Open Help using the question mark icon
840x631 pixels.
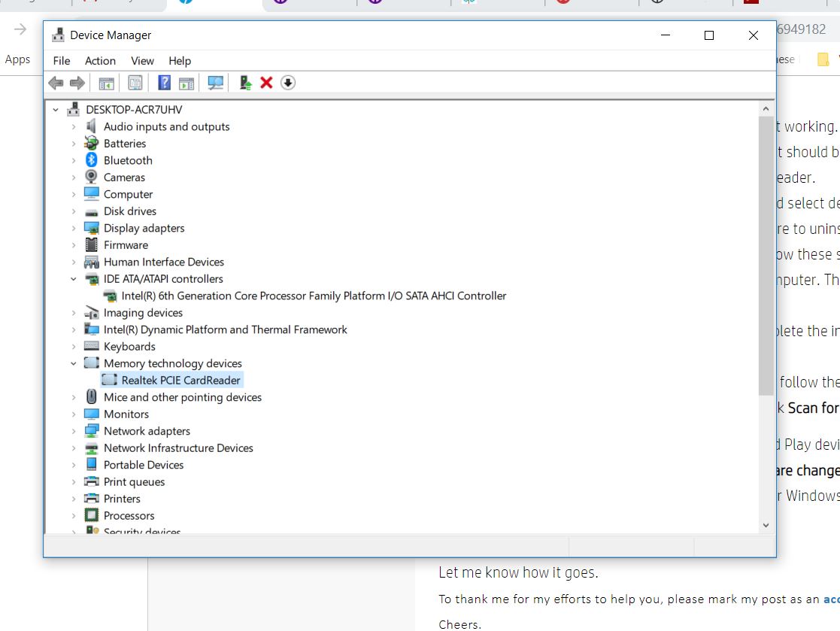pyautogui.click(x=163, y=83)
